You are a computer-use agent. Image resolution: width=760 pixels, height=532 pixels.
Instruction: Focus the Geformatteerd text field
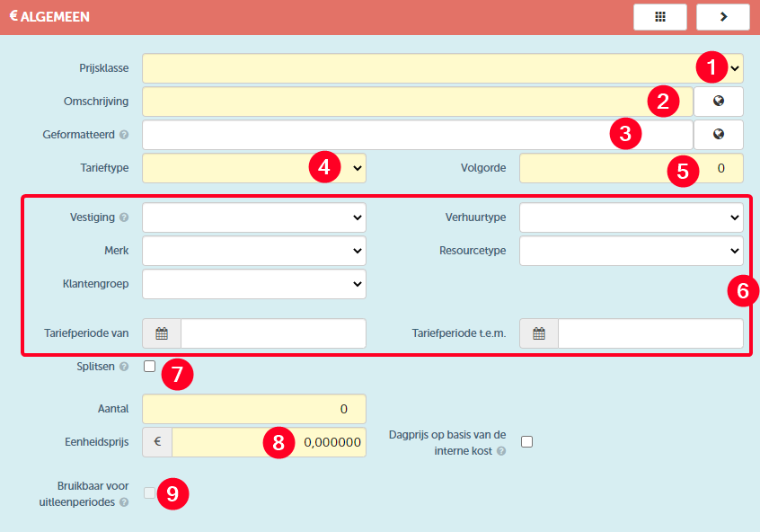[418, 134]
